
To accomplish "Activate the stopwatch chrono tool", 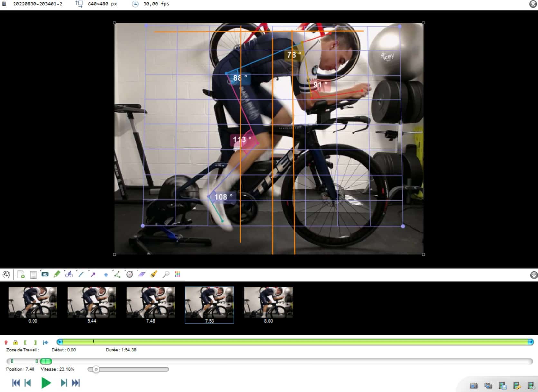I will (129, 274).
